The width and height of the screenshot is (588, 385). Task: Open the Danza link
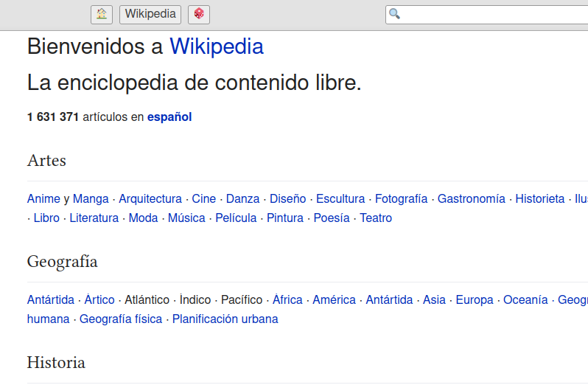click(242, 198)
